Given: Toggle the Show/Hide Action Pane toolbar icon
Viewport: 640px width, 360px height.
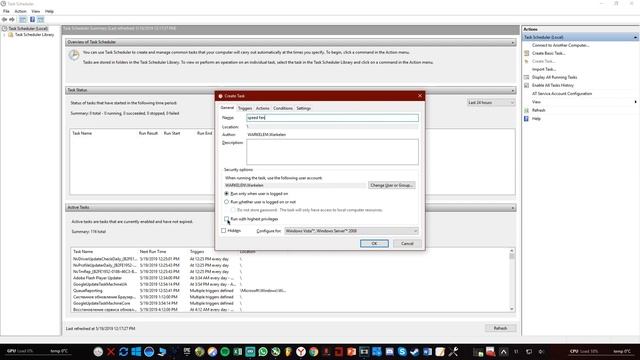Looking at the screenshot, I should (41, 20).
